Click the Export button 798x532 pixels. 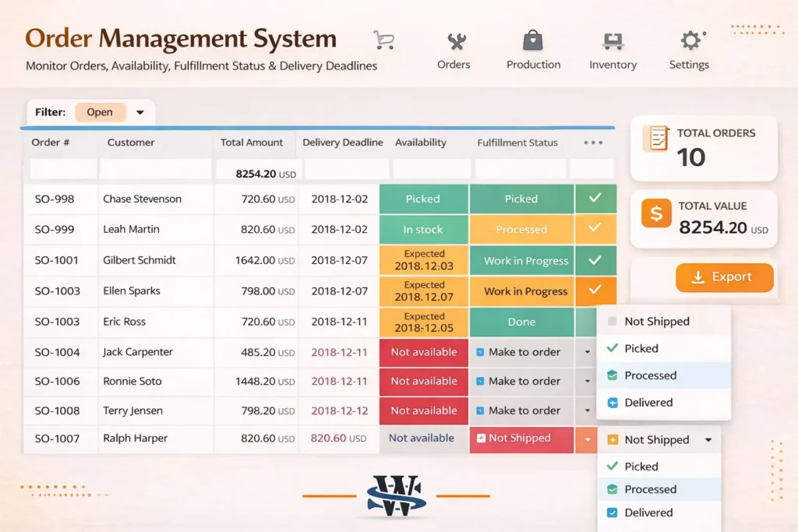(x=725, y=277)
